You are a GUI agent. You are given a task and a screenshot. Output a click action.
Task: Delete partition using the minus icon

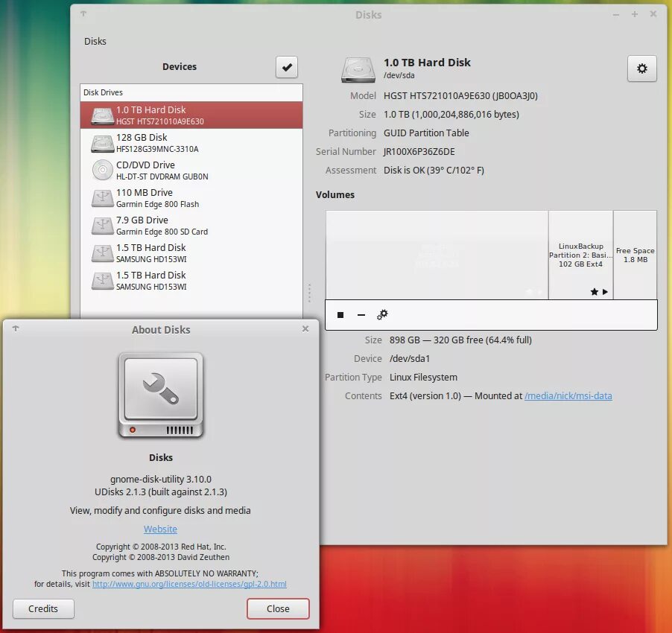tap(361, 315)
